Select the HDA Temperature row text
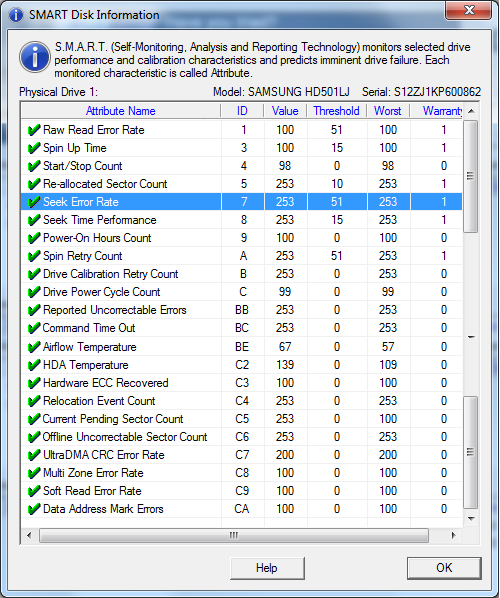Screen dimensions: 500x598 point(86,365)
